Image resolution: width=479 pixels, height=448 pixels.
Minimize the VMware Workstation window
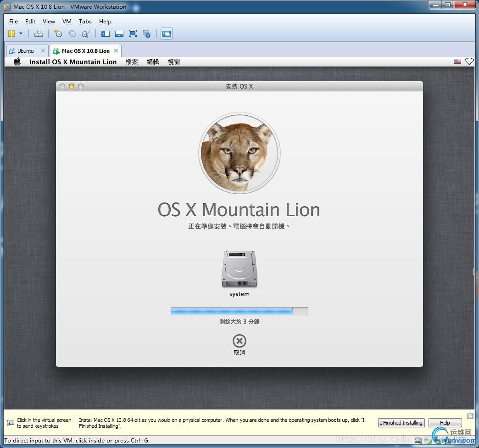[435, 5]
